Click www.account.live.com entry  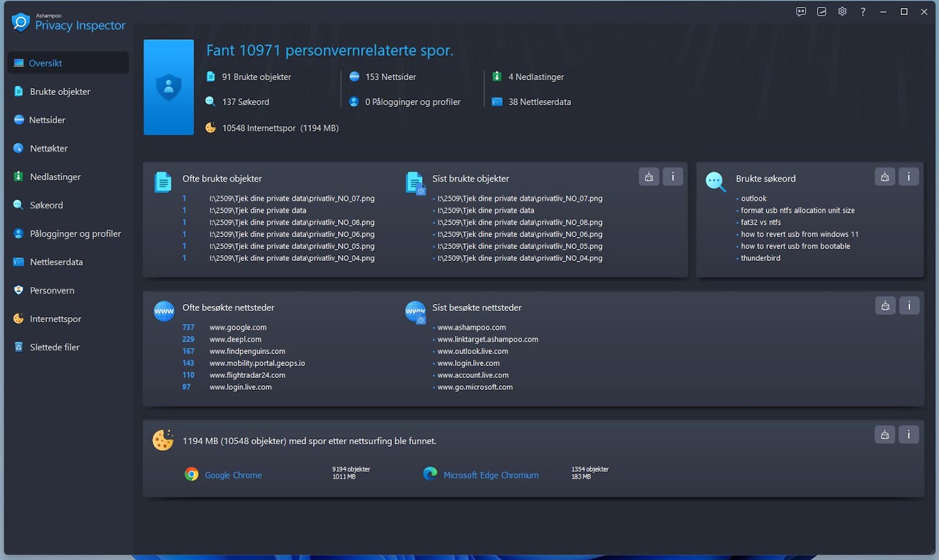[x=473, y=375]
